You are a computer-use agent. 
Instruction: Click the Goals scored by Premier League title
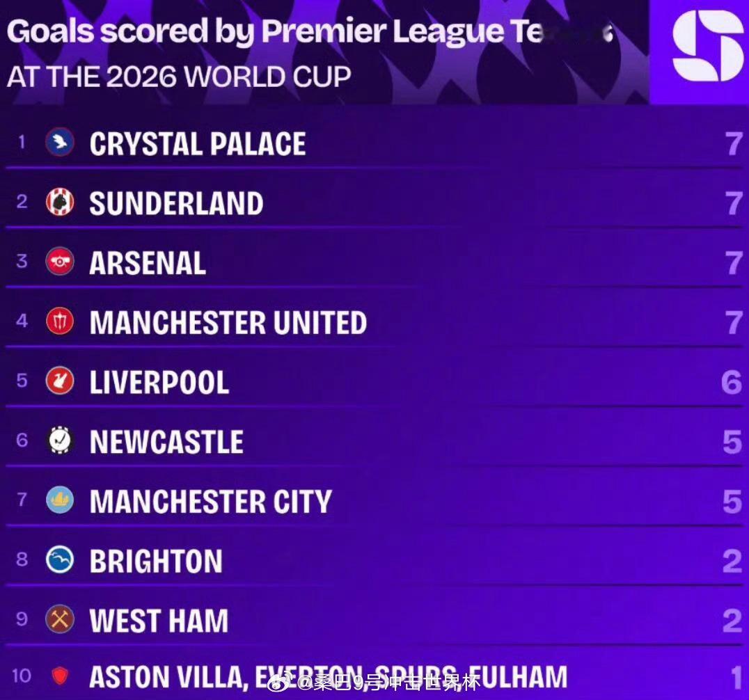(x=310, y=31)
